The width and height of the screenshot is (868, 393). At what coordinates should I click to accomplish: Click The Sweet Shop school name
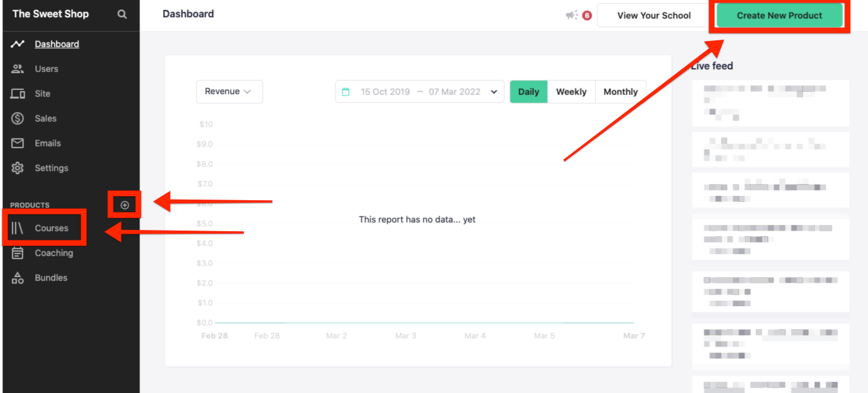pos(51,14)
